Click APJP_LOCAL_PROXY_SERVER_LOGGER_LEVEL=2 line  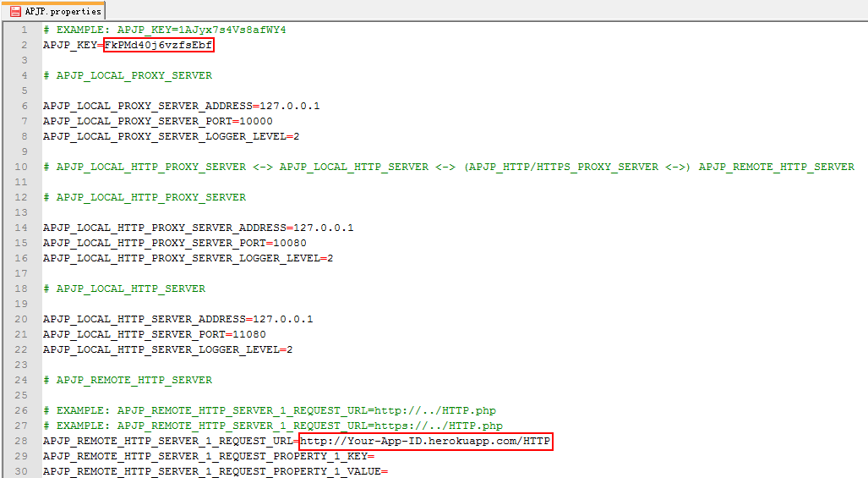pyautogui.click(x=171, y=136)
